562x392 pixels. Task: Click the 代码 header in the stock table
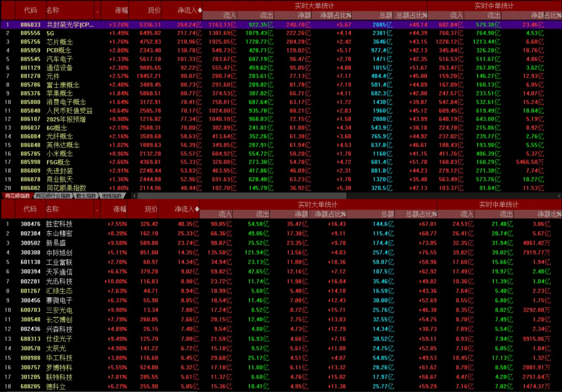pyautogui.click(x=30, y=209)
